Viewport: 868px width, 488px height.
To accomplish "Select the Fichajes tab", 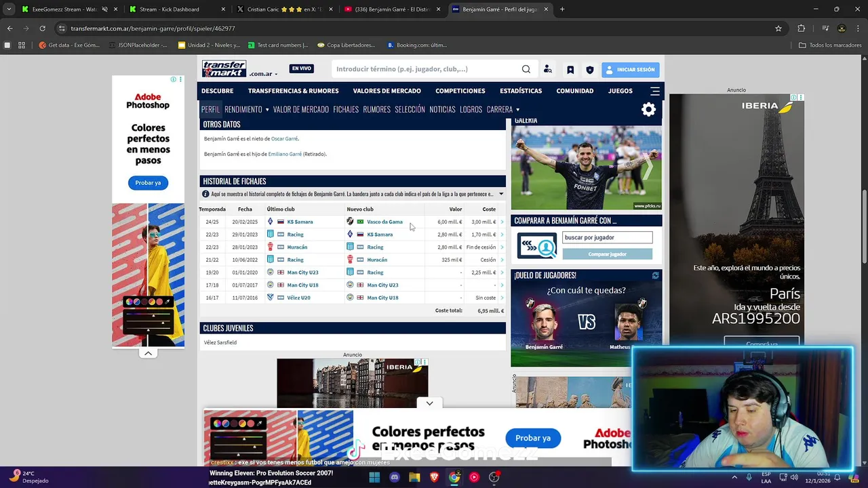I will click(346, 110).
